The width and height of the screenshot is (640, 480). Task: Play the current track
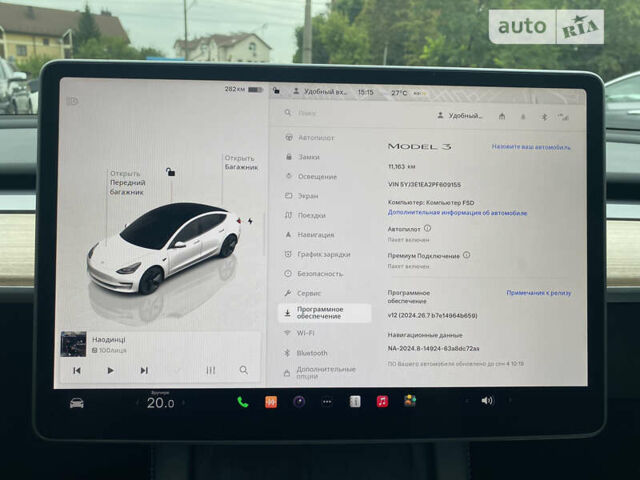(x=110, y=370)
